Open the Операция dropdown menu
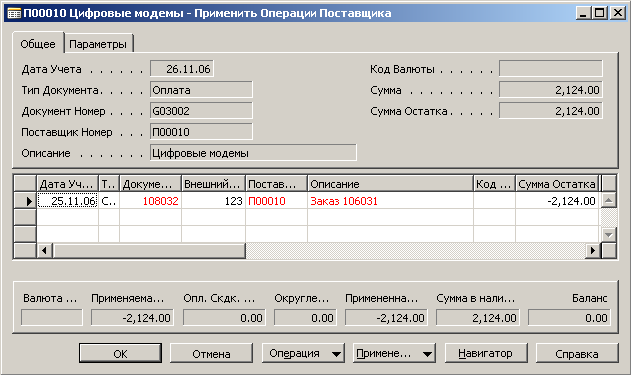 pos(303,353)
